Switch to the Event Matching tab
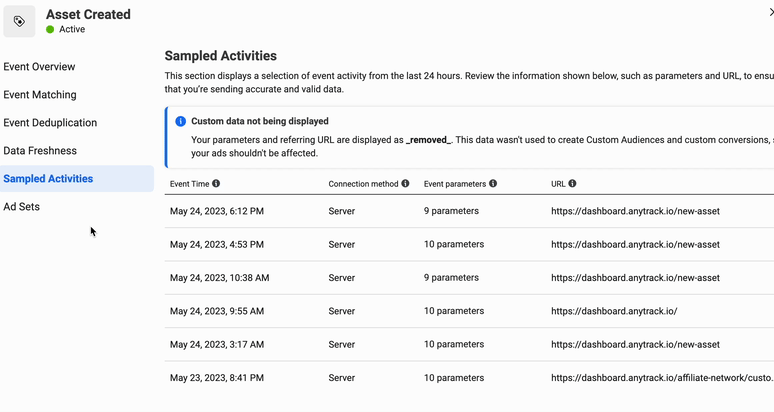The image size is (774, 412). (40, 95)
